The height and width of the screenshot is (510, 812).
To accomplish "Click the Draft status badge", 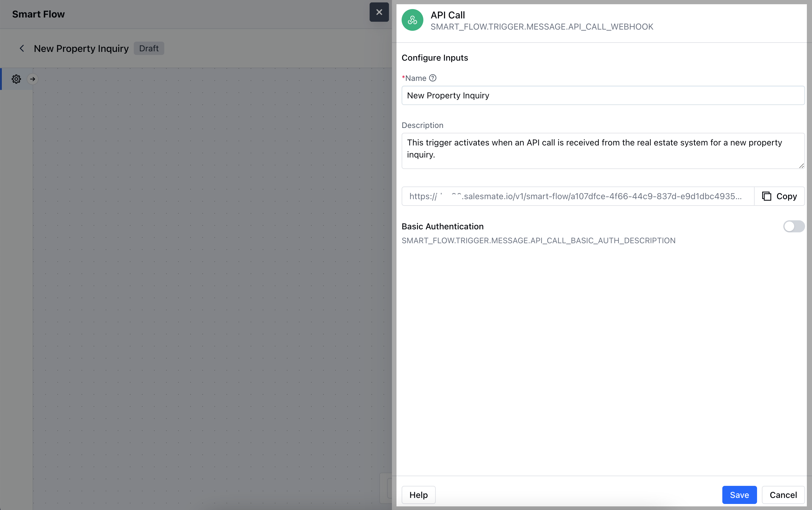I will (149, 49).
